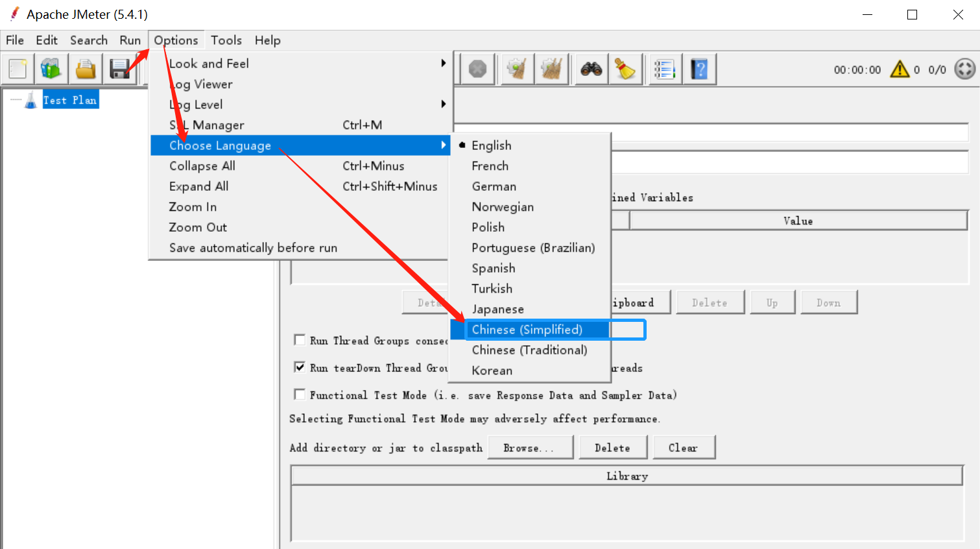Click the classpath Delete button
This screenshot has width=980, height=549.
tap(612, 448)
